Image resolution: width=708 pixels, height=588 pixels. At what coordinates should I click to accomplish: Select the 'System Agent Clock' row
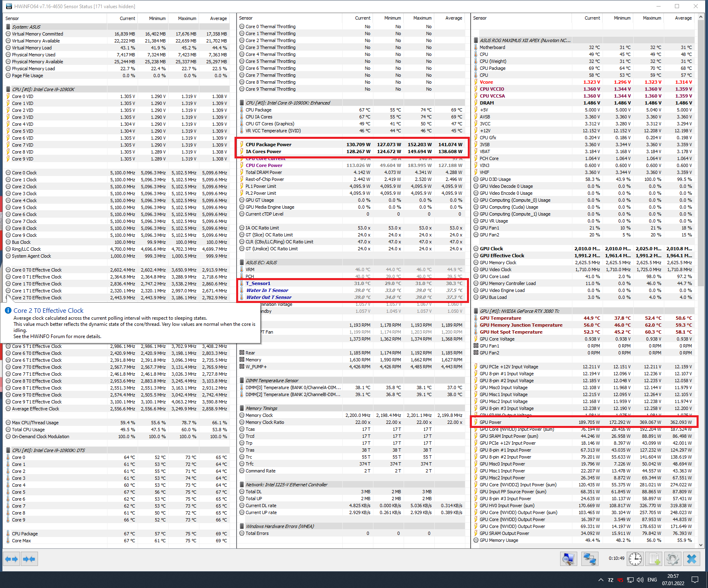116,256
